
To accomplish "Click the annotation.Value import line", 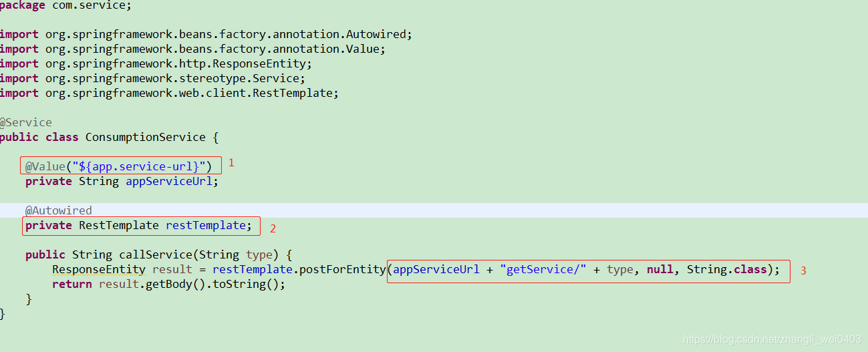I will point(193,49).
